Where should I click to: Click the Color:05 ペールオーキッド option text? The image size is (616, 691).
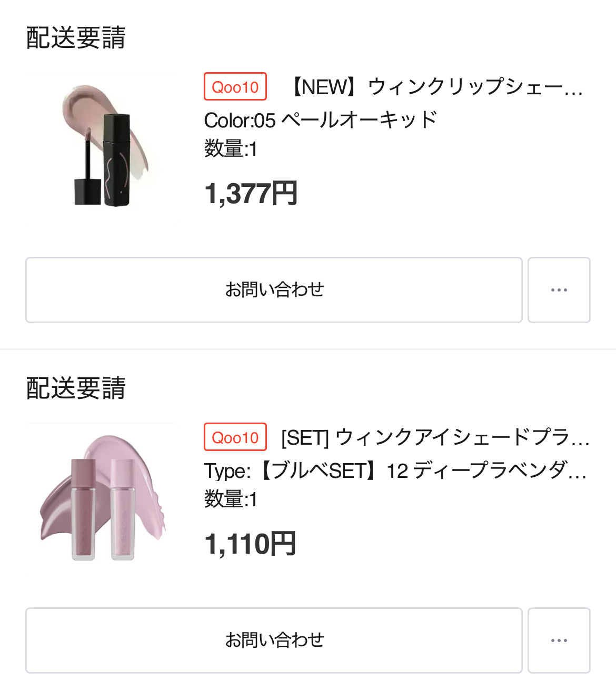coord(320,121)
